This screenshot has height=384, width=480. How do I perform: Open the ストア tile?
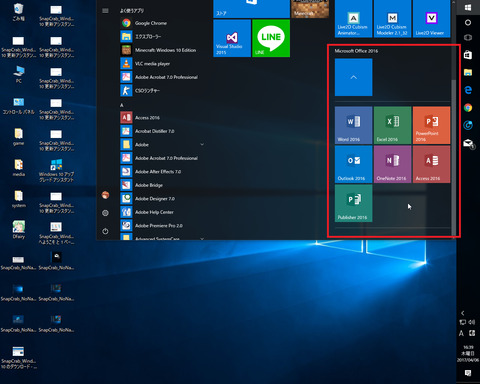point(251,9)
